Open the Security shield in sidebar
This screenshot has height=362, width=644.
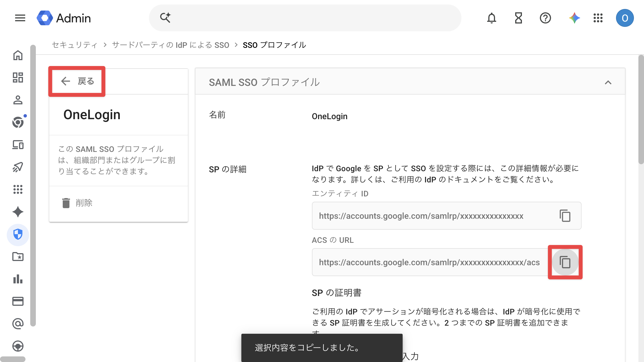point(18,234)
